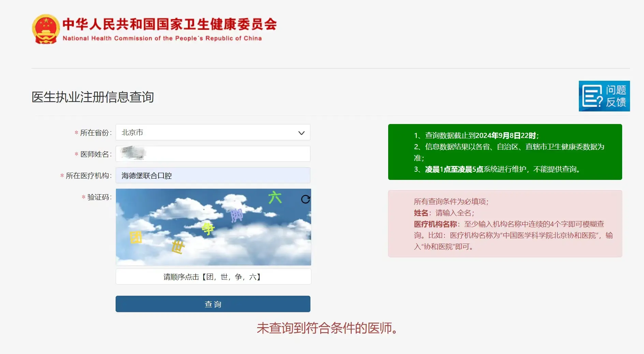Open the 问题反馈 feedback panel

604,96
